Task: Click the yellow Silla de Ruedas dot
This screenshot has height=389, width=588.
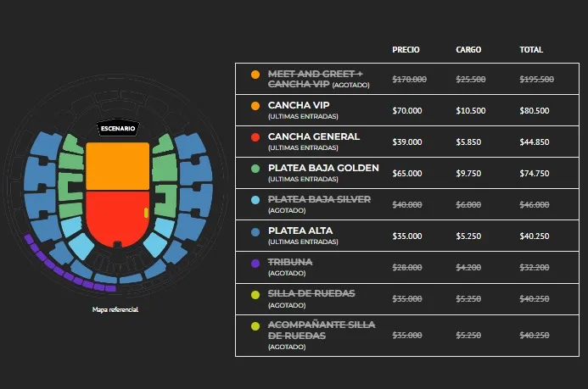Action: click(x=255, y=294)
